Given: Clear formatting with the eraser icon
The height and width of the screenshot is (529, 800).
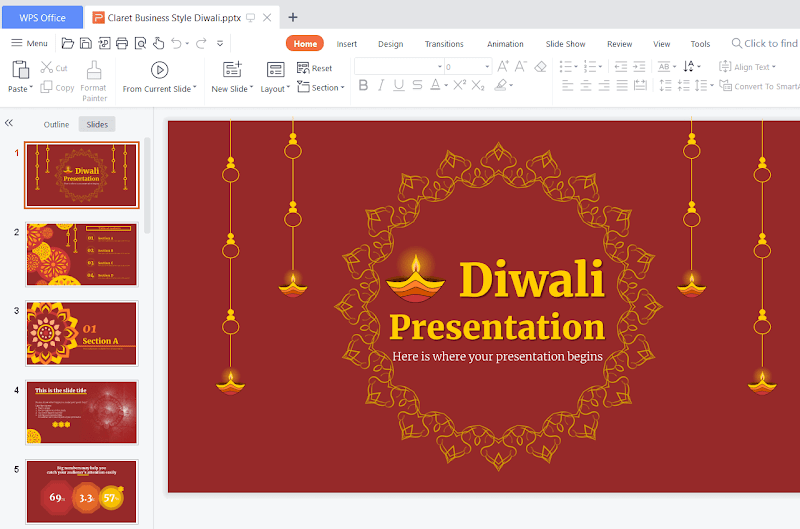Looking at the screenshot, I should tap(540, 66).
